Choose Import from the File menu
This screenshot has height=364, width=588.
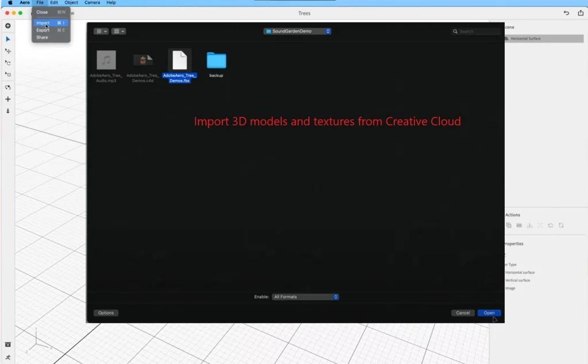(x=51, y=23)
